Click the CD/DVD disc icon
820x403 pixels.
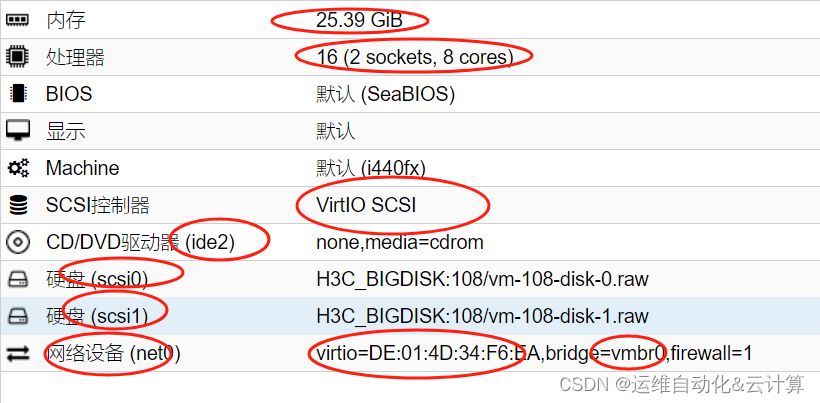[18, 242]
